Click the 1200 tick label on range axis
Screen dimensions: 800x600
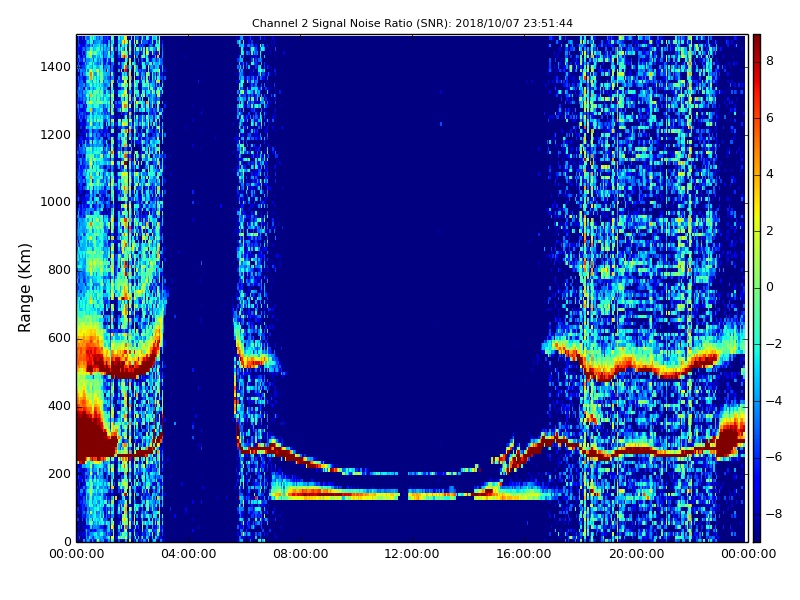56,135
